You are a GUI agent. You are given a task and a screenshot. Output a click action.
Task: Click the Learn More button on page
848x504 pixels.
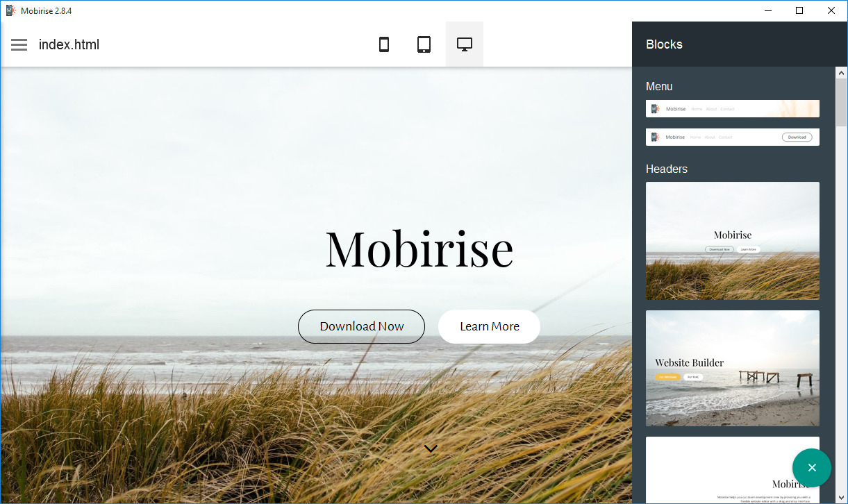click(x=489, y=326)
